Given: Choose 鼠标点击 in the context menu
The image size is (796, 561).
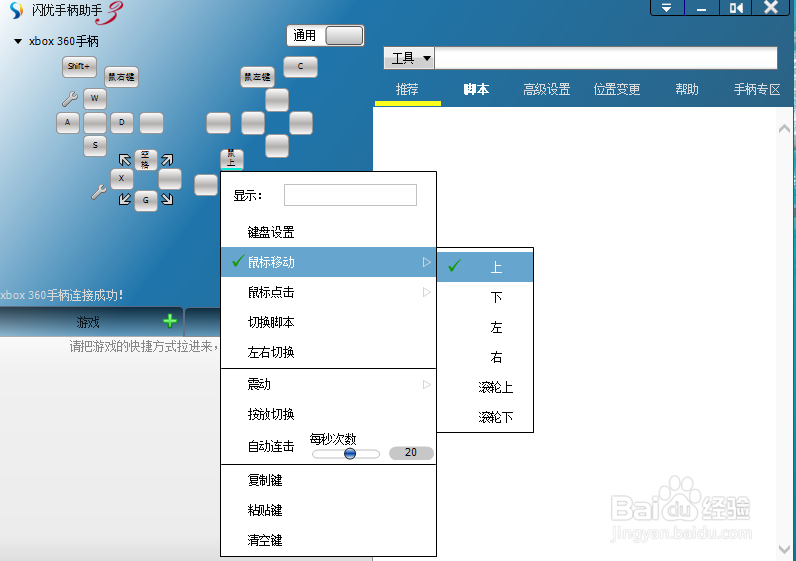Looking at the screenshot, I should (328, 292).
